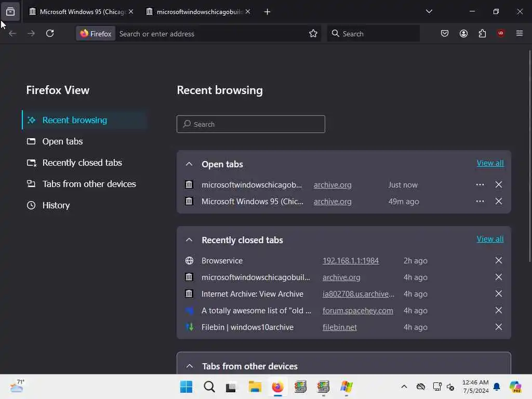This screenshot has height=399, width=532.
Task: Open the forum.spacehey.com link
Action: click(x=357, y=311)
